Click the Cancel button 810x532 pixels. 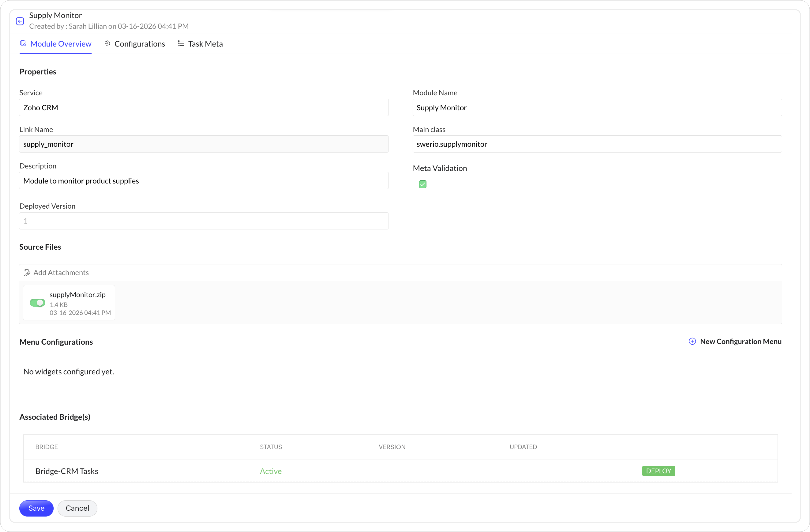77,508
